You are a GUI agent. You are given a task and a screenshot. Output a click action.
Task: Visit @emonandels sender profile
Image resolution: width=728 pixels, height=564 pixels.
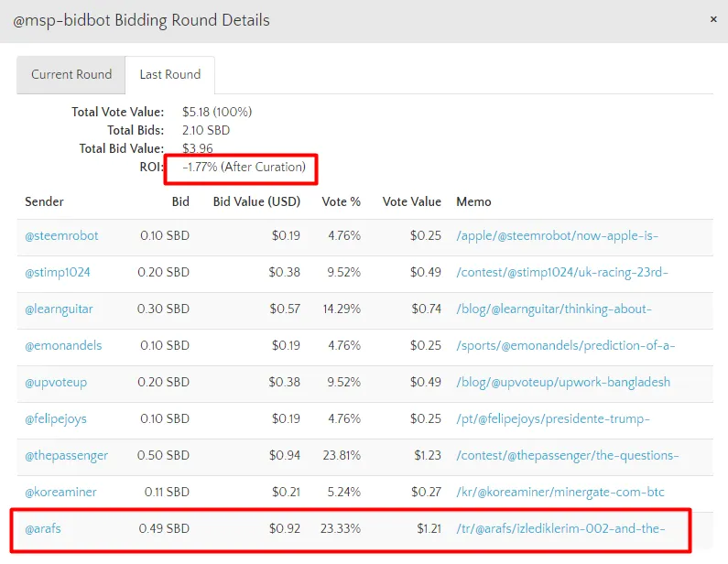point(63,346)
